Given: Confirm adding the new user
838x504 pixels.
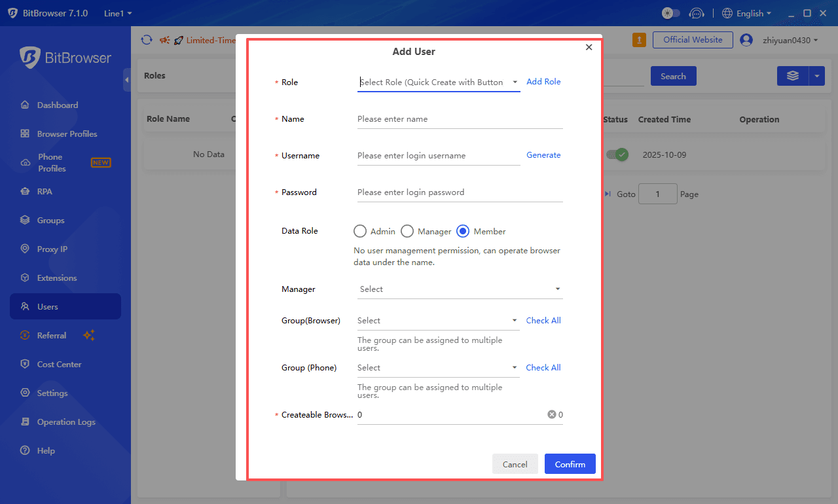Looking at the screenshot, I should (x=570, y=463).
